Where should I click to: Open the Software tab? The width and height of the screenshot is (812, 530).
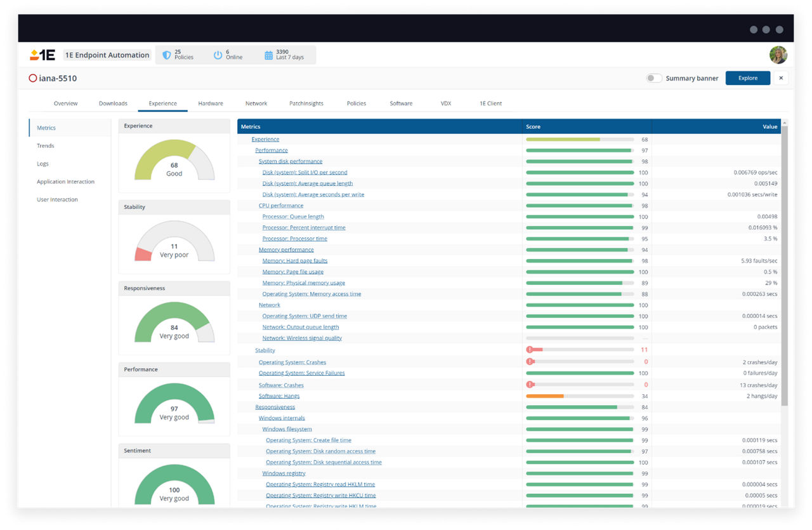401,103
